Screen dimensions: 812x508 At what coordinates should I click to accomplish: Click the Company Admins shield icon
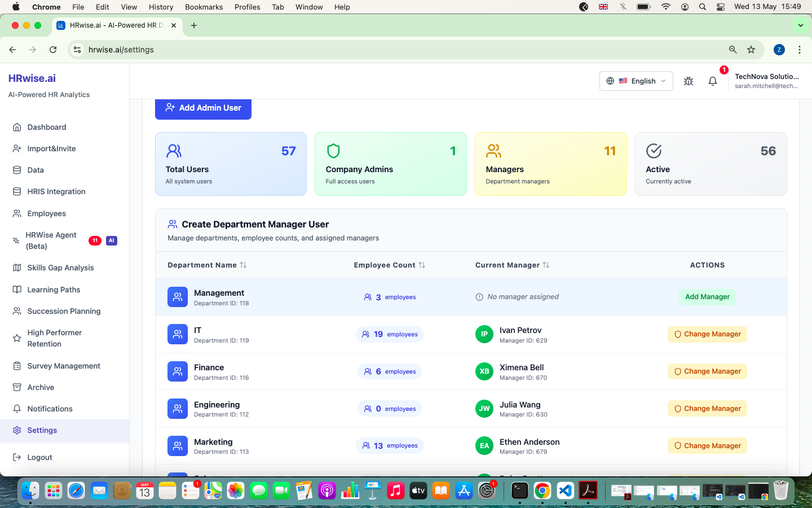pyautogui.click(x=333, y=151)
